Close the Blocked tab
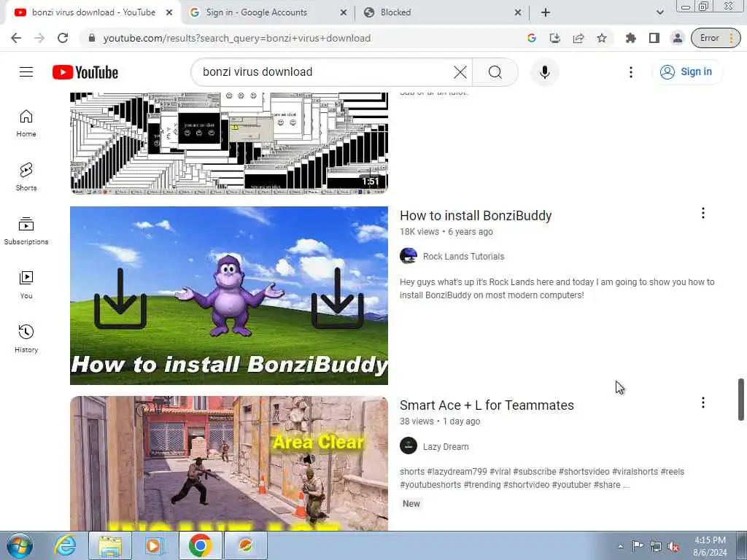The height and width of the screenshot is (560, 747). tap(518, 12)
